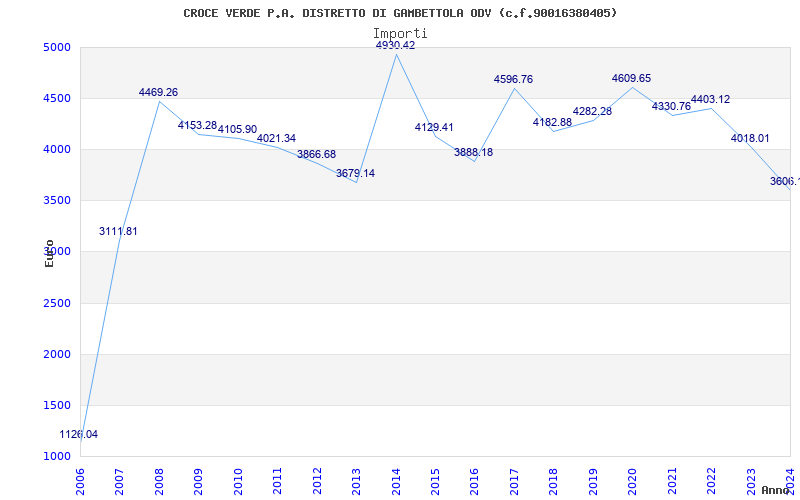Select the 2013 year axis label
800x500 pixels.
[356, 481]
